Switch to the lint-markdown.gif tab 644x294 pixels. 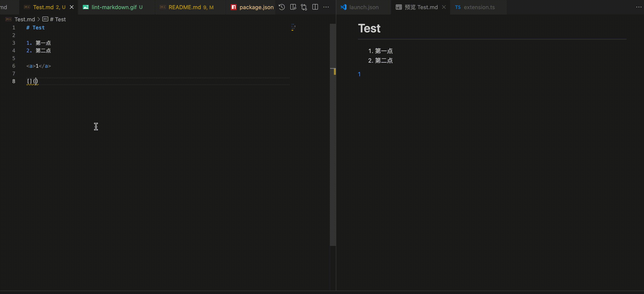point(114,7)
